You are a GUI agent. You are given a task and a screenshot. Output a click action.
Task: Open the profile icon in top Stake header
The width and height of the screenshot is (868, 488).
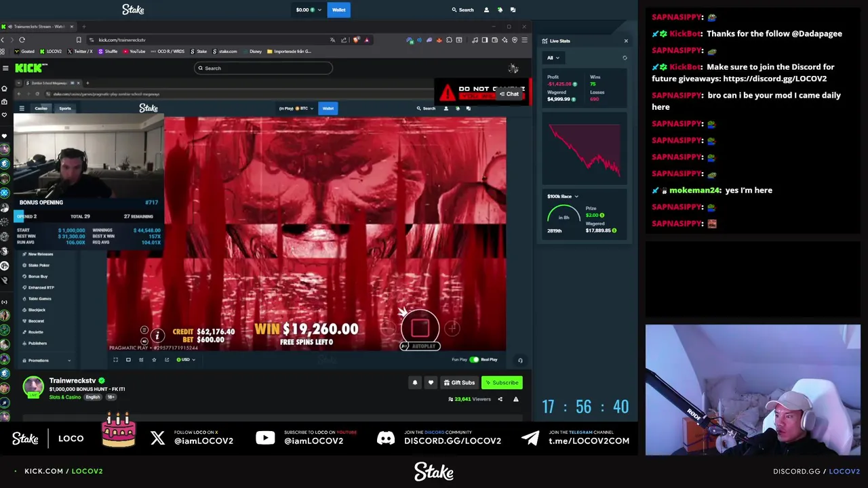486,9
